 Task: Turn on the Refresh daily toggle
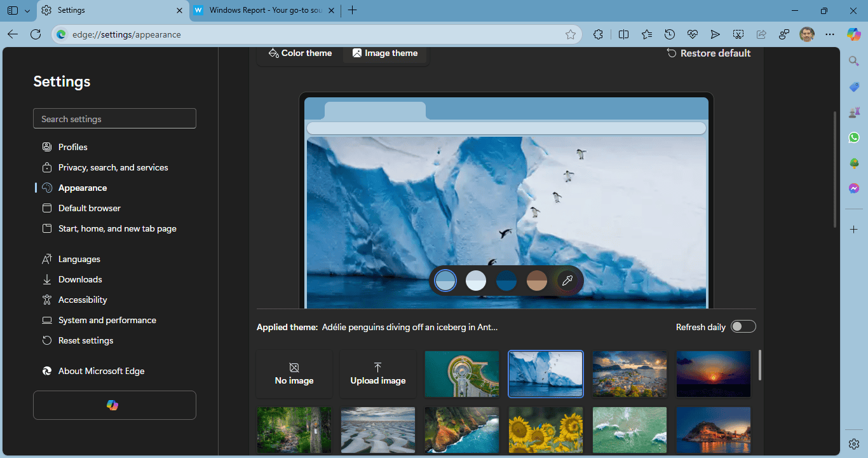click(743, 326)
